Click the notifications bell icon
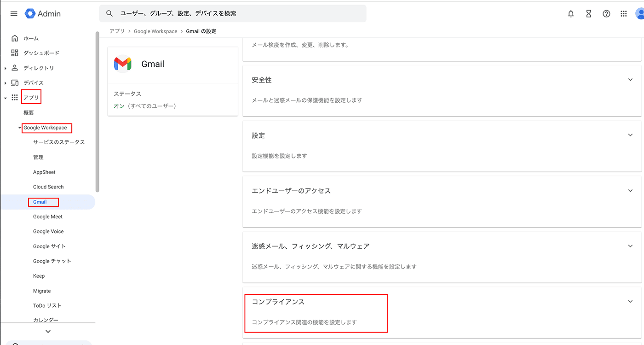 pos(571,14)
